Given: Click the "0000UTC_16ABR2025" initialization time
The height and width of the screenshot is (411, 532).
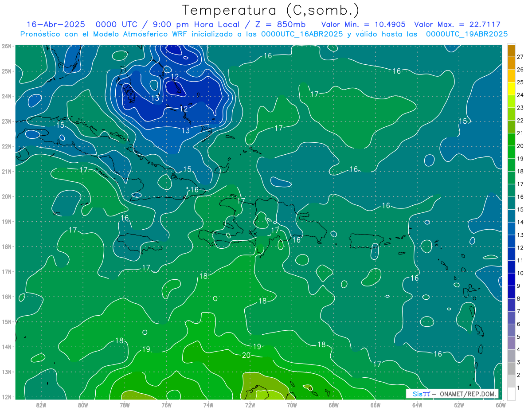Looking at the screenshot, I should click(302, 34).
